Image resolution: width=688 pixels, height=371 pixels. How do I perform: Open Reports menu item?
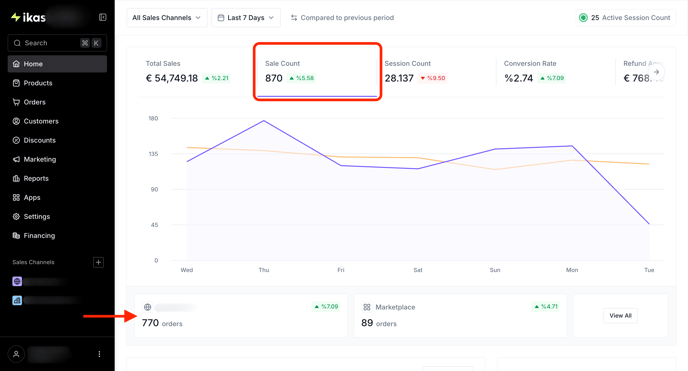(57, 178)
